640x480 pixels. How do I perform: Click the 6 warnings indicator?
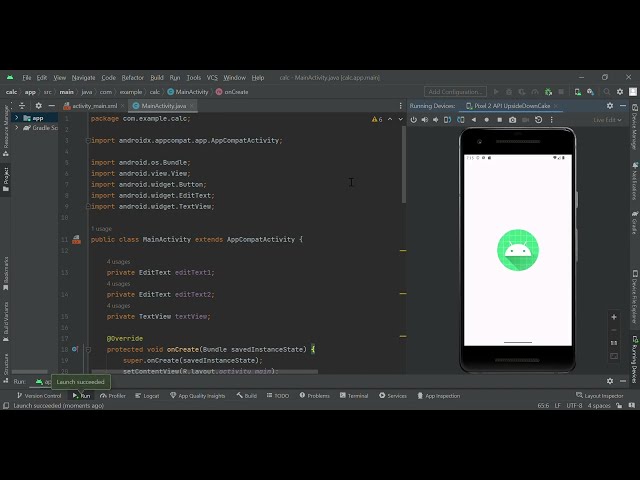[x=377, y=119]
